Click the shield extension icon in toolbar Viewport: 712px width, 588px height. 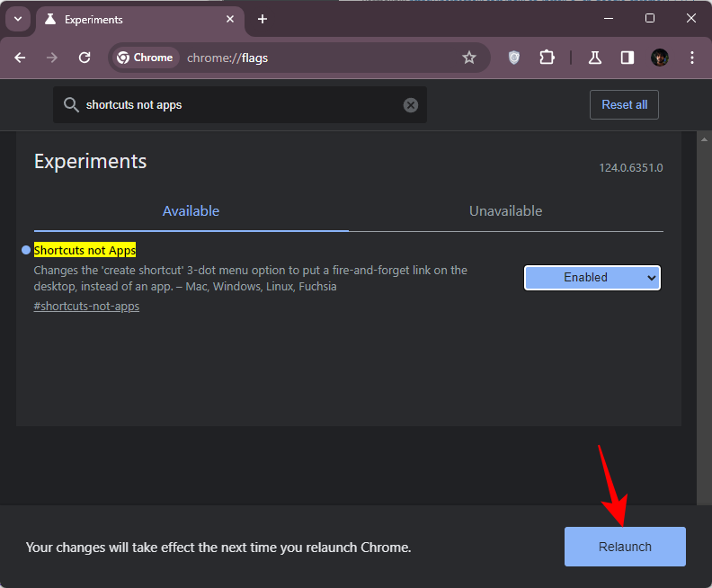click(514, 58)
